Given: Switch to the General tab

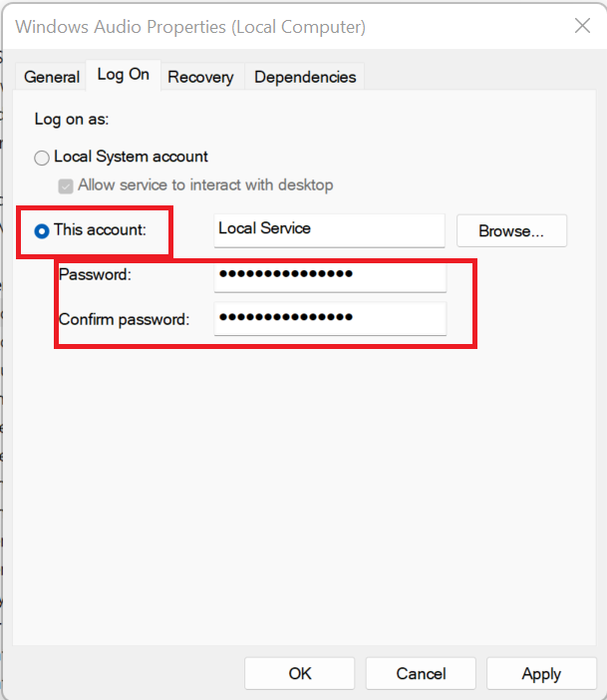Looking at the screenshot, I should coord(52,77).
